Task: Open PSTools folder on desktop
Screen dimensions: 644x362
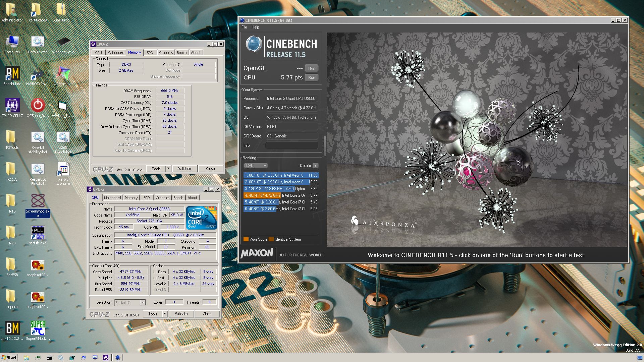Action: [x=12, y=140]
